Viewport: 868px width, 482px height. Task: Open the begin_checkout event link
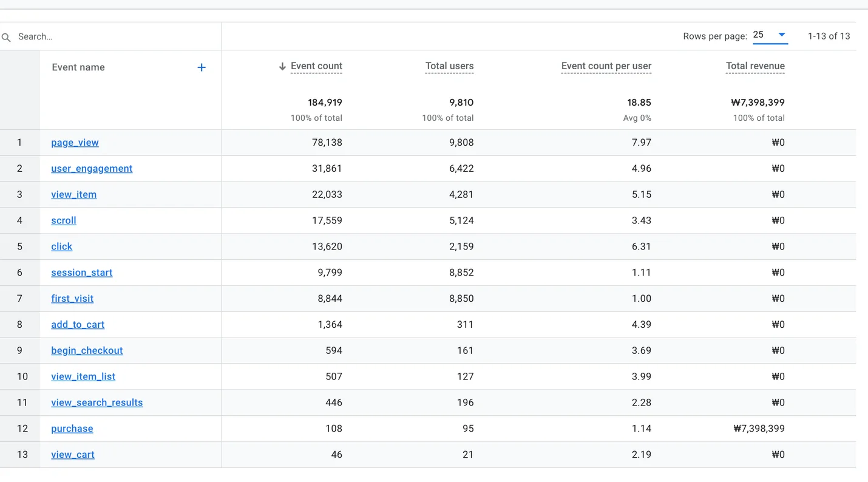pos(87,351)
